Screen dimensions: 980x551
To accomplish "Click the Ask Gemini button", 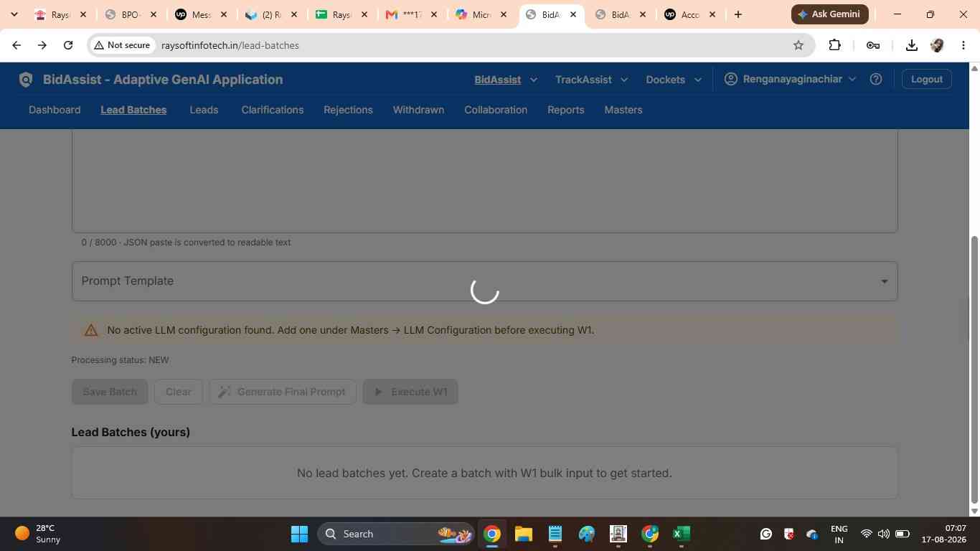I will click(x=830, y=14).
